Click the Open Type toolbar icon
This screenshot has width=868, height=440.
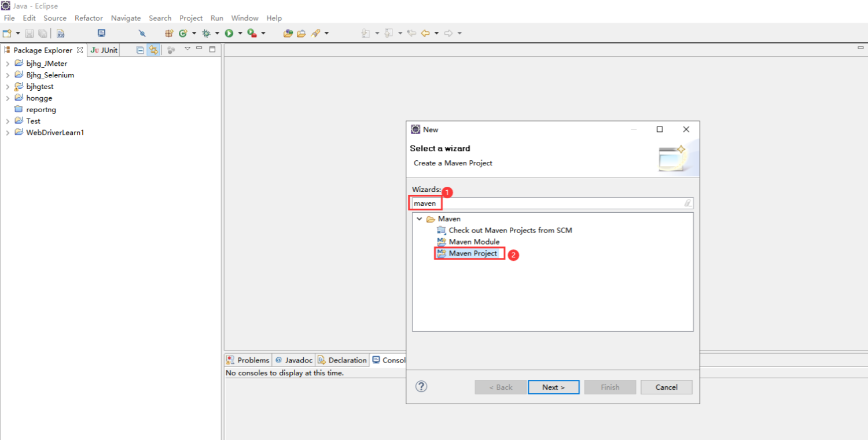pos(288,33)
